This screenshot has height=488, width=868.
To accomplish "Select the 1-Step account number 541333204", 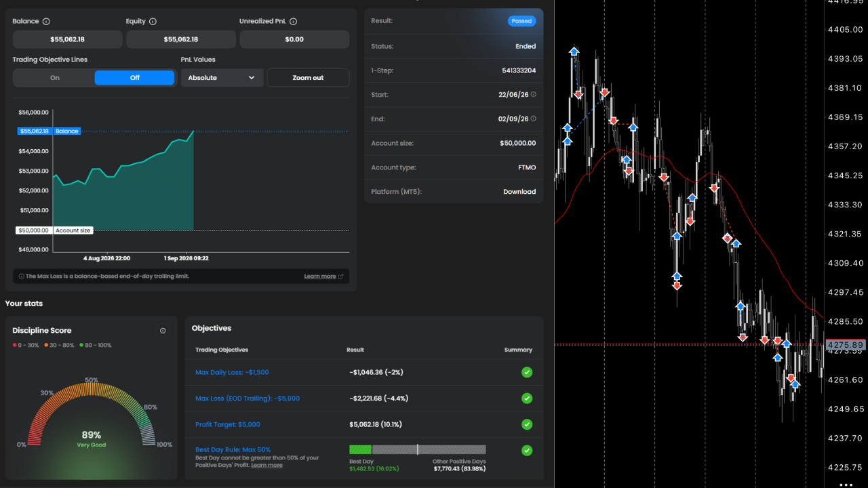I will click(519, 70).
